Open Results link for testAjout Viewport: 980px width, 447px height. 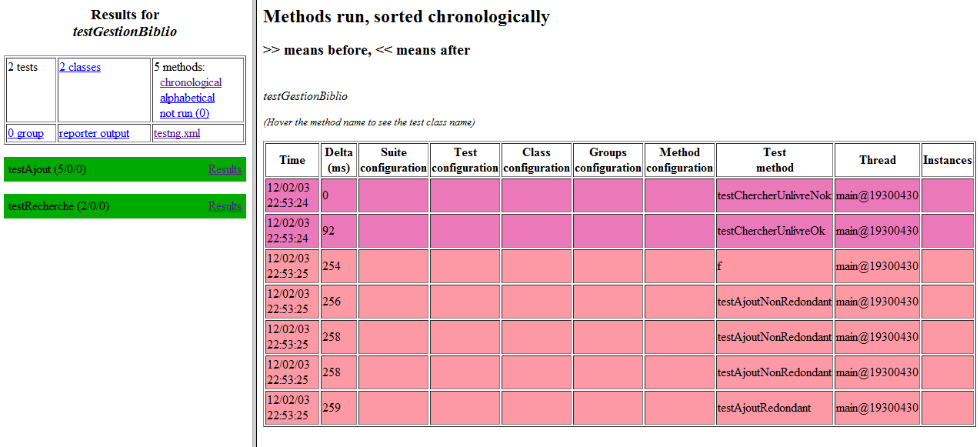225,169
